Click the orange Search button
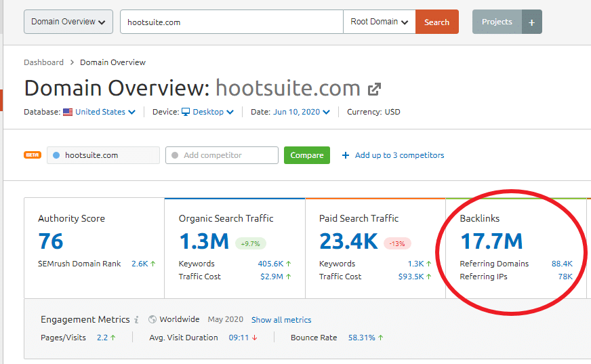This screenshot has width=591, height=364. click(437, 22)
